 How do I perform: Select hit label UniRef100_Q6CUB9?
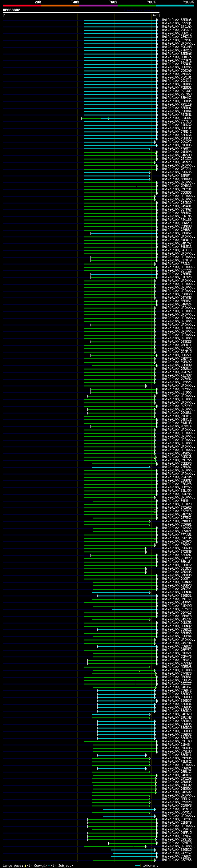176,365
